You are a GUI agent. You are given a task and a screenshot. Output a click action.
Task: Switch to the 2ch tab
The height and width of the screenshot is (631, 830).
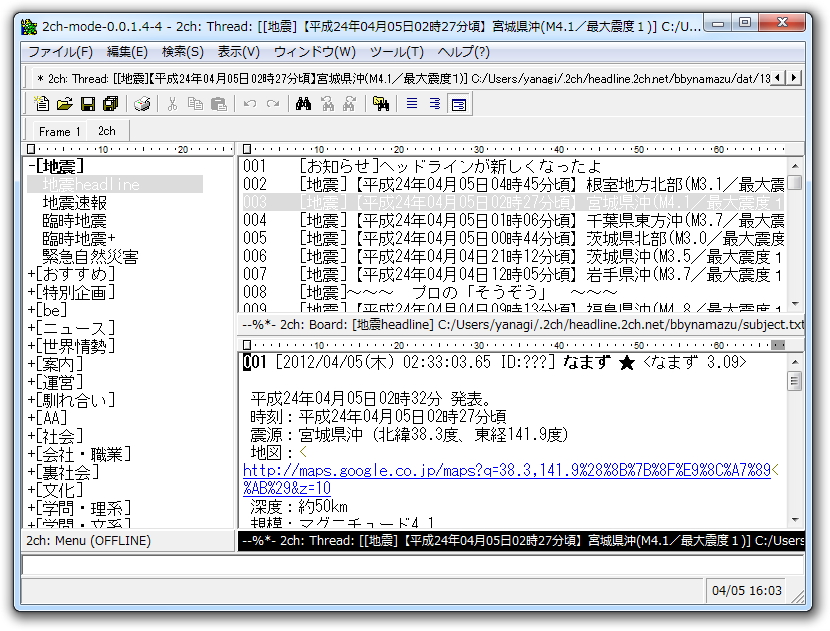click(x=106, y=130)
